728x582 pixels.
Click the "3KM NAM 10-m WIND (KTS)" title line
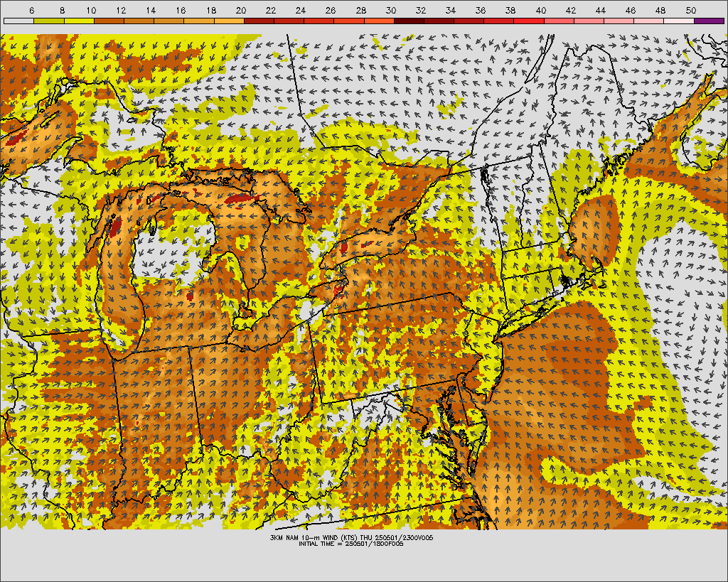[351, 537]
